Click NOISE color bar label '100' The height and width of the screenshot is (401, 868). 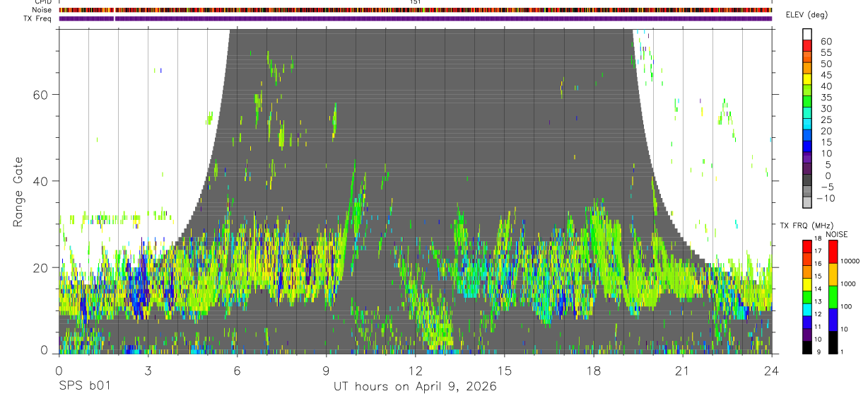pos(845,307)
